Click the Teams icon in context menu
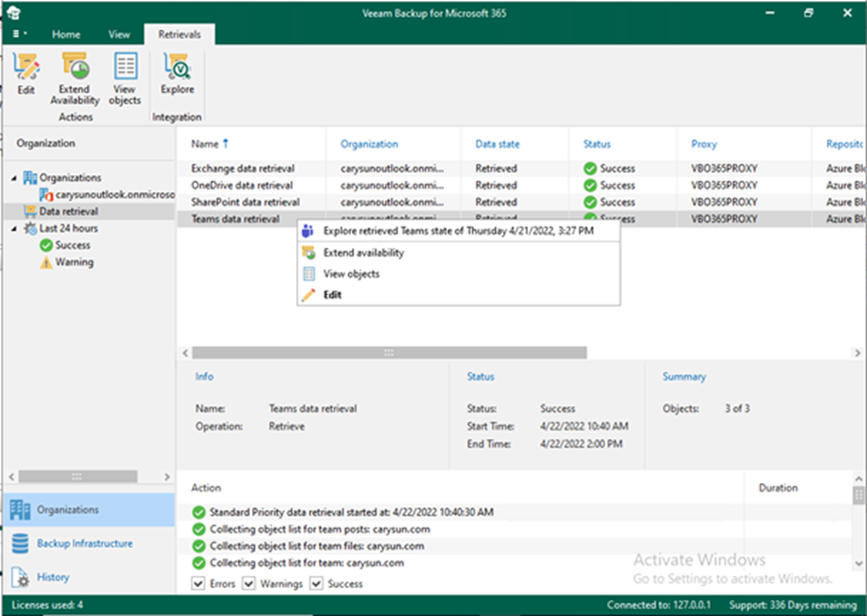 (308, 231)
